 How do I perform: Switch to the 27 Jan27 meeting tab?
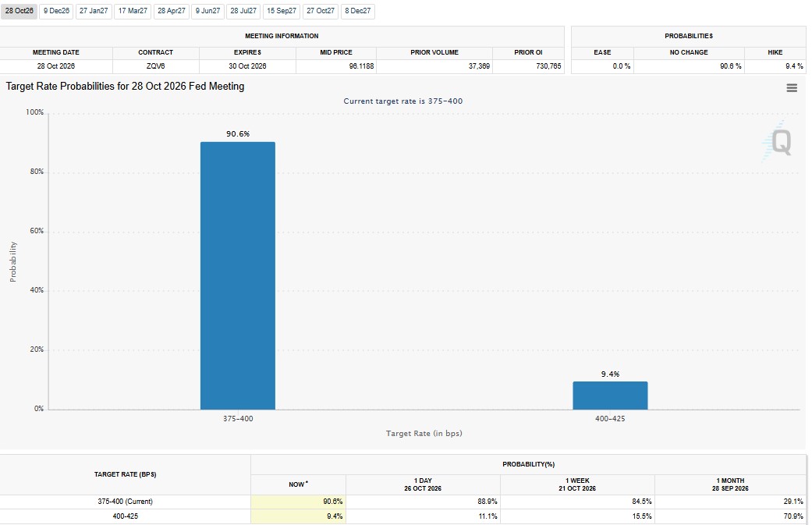94,11
